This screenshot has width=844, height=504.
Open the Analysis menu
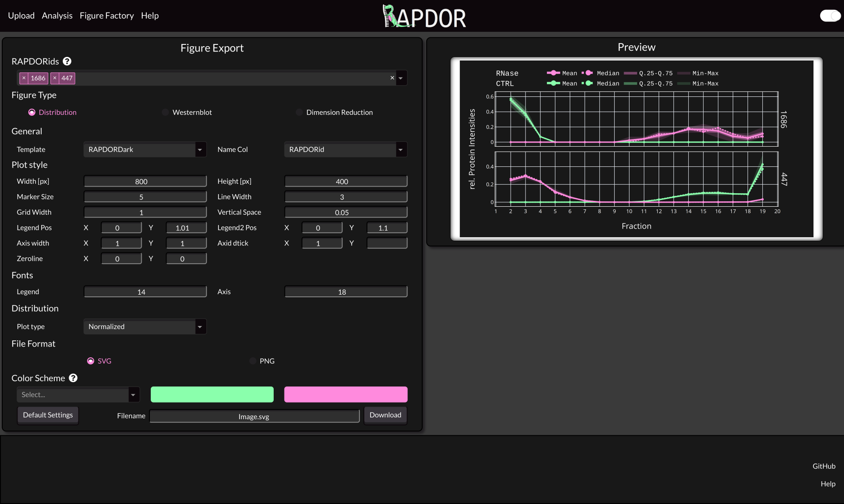tap(57, 16)
